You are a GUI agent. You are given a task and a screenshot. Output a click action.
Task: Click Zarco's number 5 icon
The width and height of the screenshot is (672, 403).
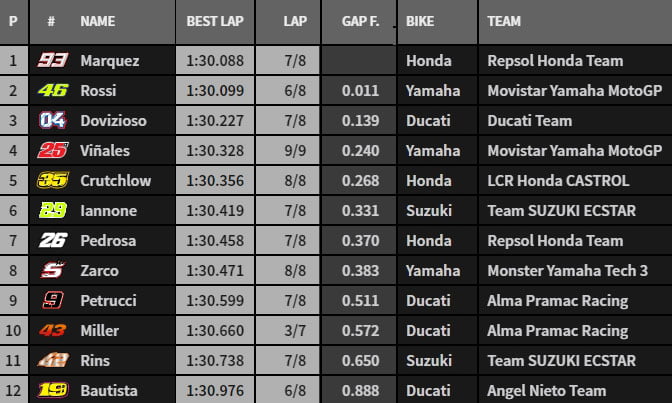tap(51, 270)
